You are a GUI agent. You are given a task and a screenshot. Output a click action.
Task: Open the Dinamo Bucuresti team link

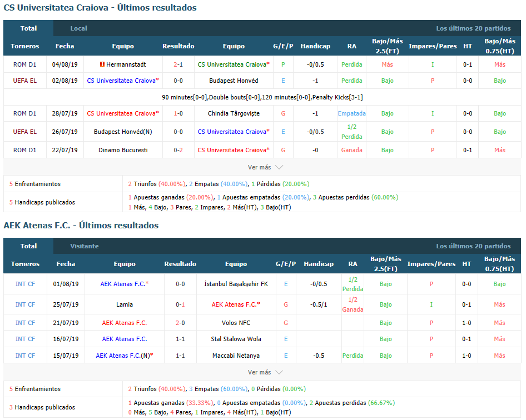[x=123, y=150]
